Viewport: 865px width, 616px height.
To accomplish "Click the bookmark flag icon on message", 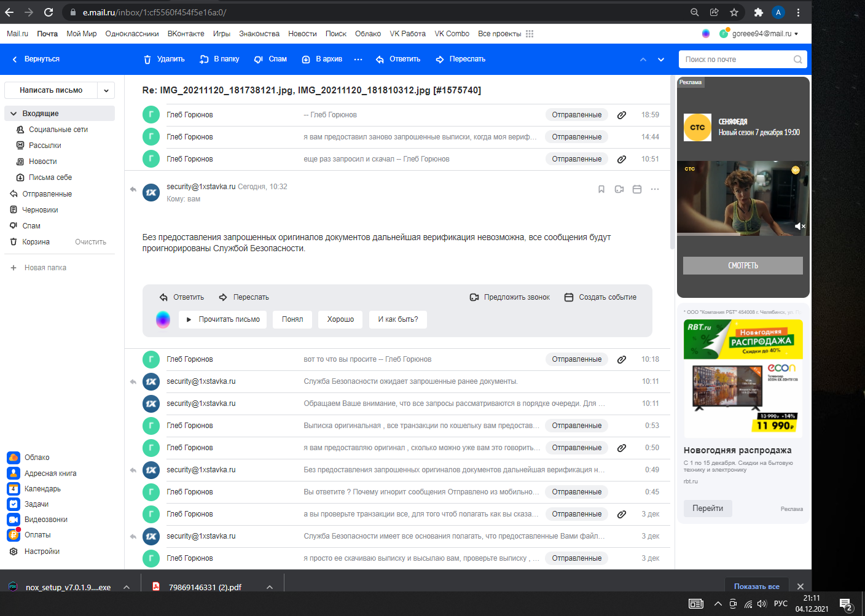I will click(x=601, y=190).
